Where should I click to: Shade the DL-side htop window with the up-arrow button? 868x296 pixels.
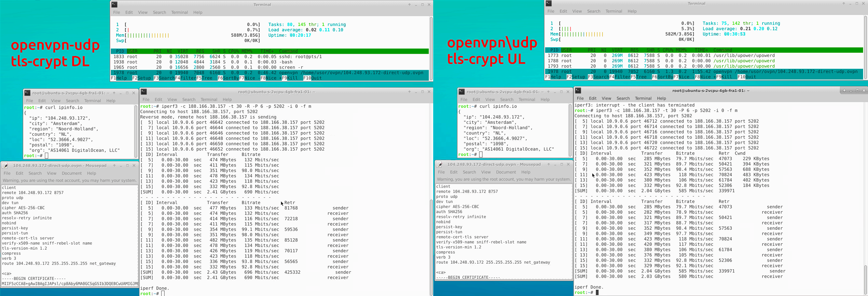pos(409,5)
